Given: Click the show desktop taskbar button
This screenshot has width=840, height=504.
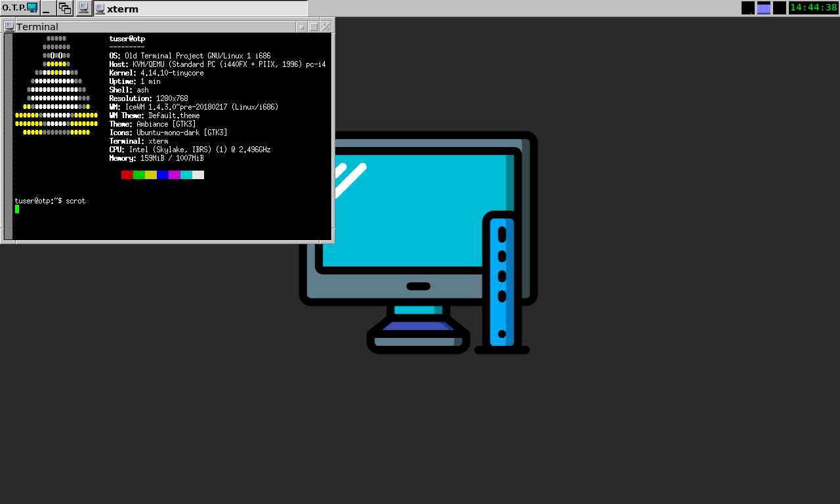Looking at the screenshot, I should pyautogui.click(x=49, y=8).
